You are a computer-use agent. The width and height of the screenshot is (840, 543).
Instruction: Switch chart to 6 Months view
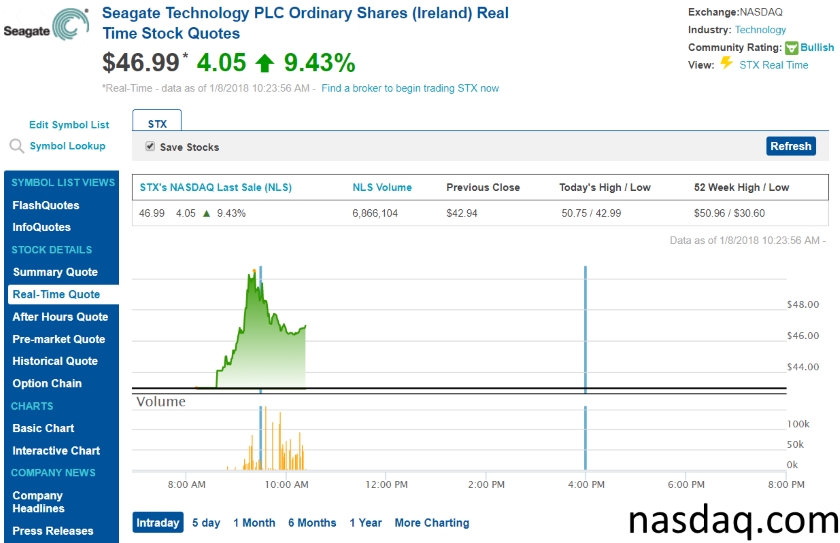(x=312, y=523)
